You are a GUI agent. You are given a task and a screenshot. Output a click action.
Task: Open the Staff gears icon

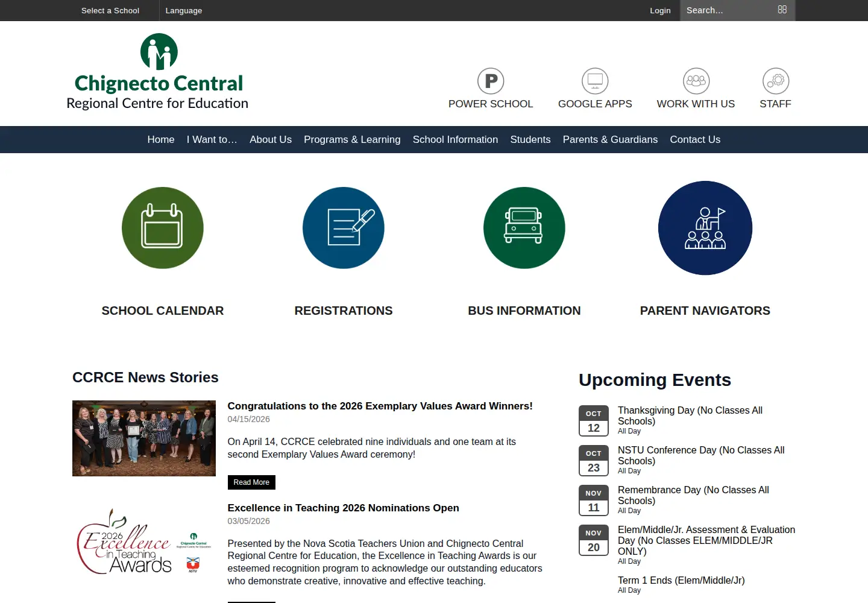click(776, 81)
